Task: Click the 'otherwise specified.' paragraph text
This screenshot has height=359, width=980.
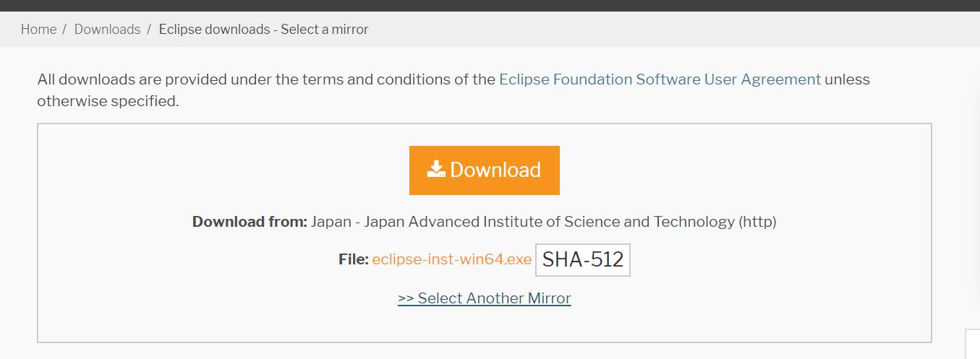Action: click(108, 101)
